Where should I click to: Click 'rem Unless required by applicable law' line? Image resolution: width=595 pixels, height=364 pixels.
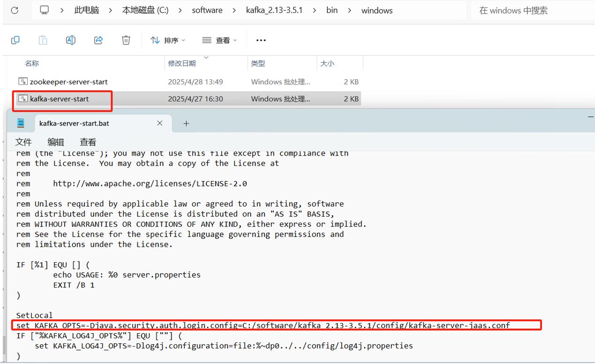coord(180,204)
